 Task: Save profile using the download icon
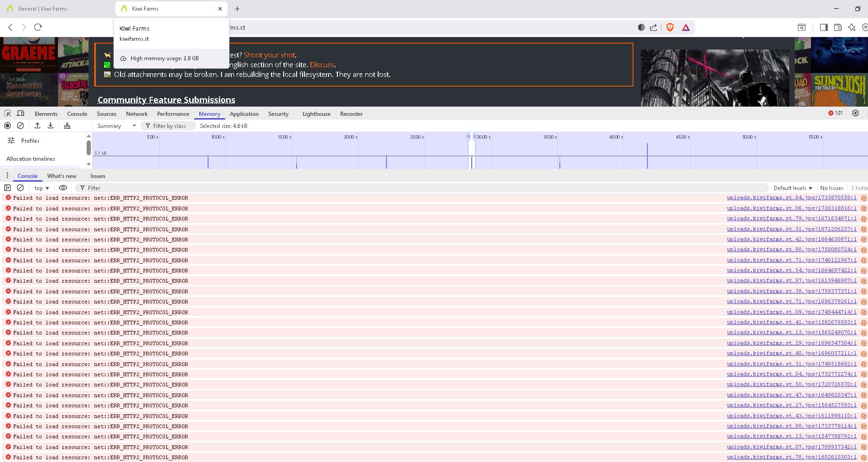tap(51, 126)
